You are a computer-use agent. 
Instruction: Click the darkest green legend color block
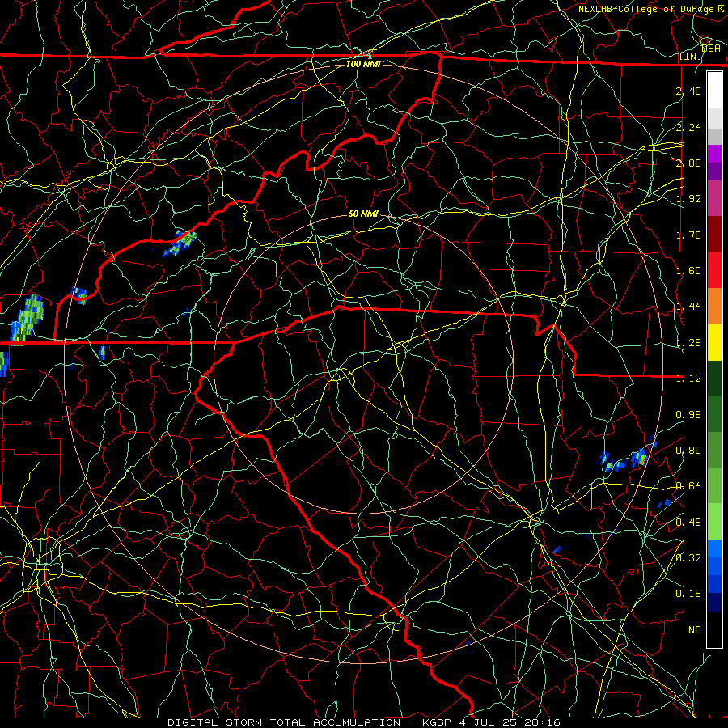714,378
